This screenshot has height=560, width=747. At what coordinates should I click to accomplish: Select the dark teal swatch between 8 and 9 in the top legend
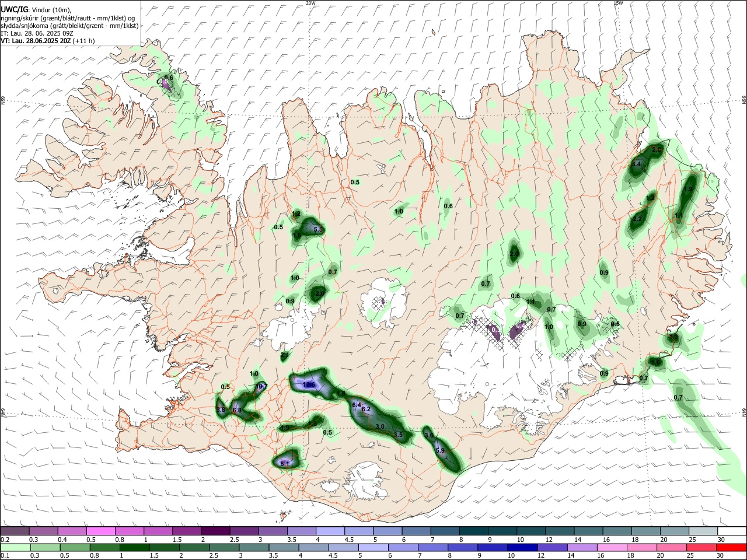point(473,531)
